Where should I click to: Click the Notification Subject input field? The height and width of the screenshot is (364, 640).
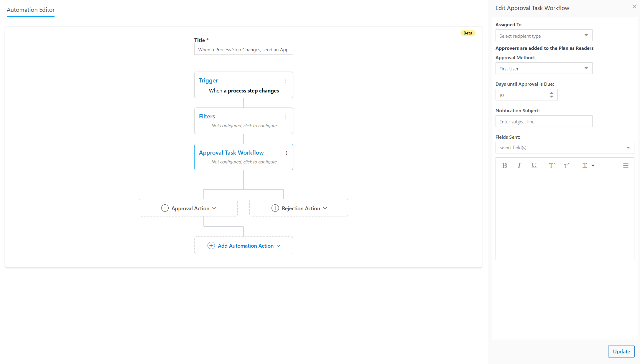point(544,121)
